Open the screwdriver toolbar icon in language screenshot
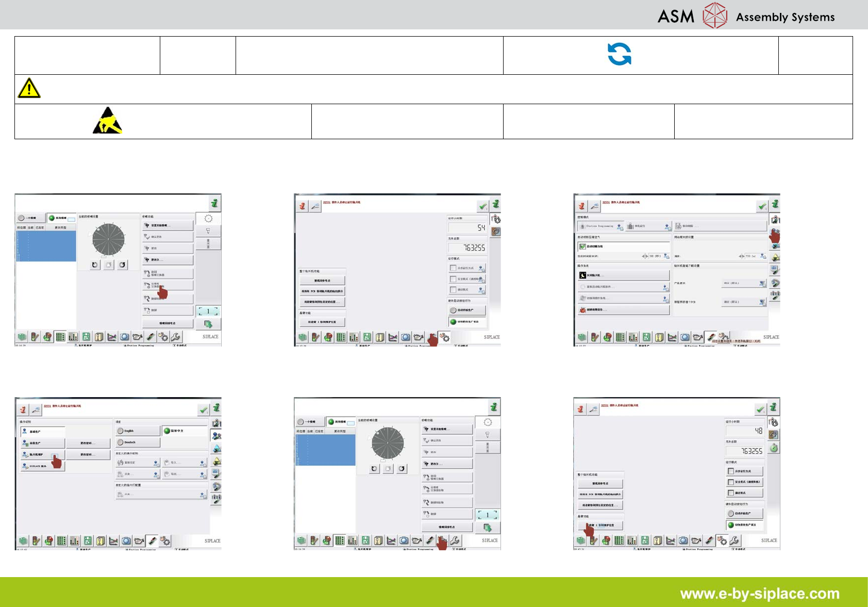The image size is (868, 607). [152, 541]
